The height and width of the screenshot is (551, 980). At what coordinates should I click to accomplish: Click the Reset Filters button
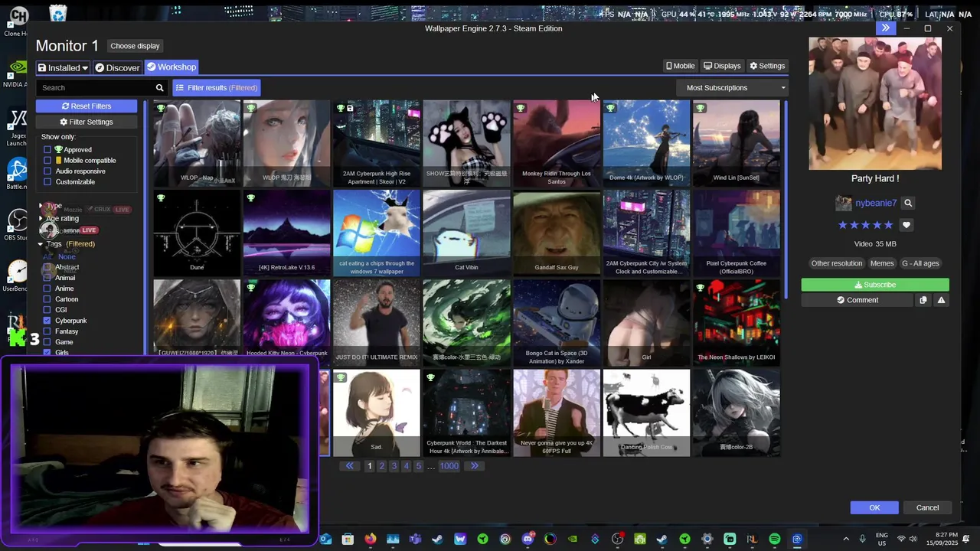coord(87,106)
